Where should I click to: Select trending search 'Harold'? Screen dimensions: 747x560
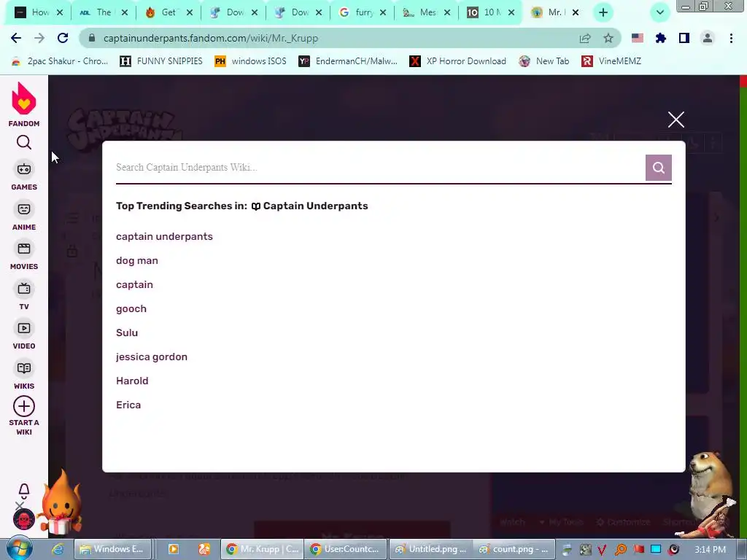pyautogui.click(x=132, y=381)
